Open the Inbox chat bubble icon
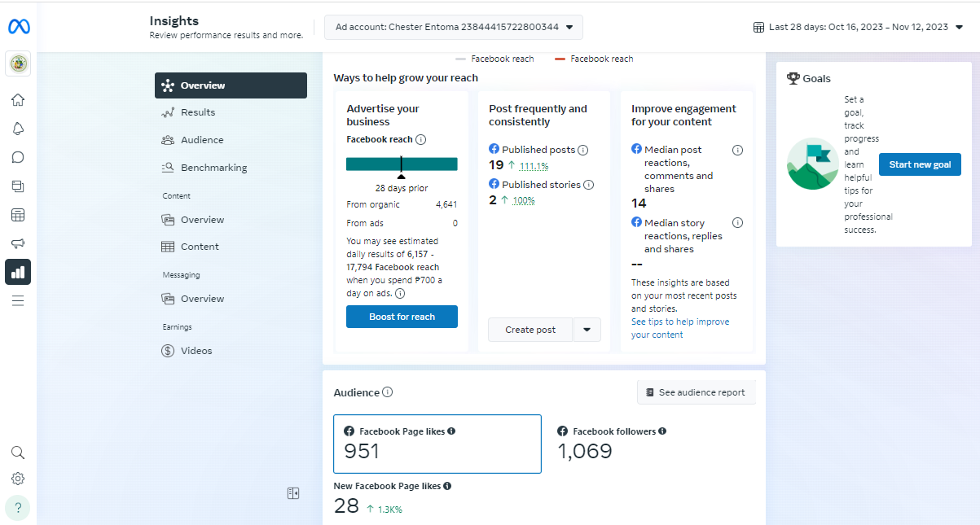 pyautogui.click(x=18, y=157)
